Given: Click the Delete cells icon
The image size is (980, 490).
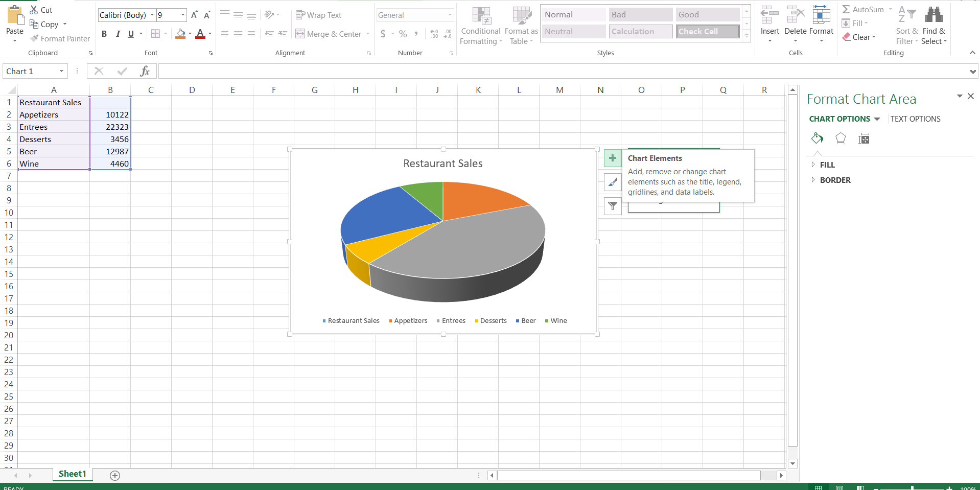Looking at the screenshot, I should pyautogui.click(x=796, y=15).
